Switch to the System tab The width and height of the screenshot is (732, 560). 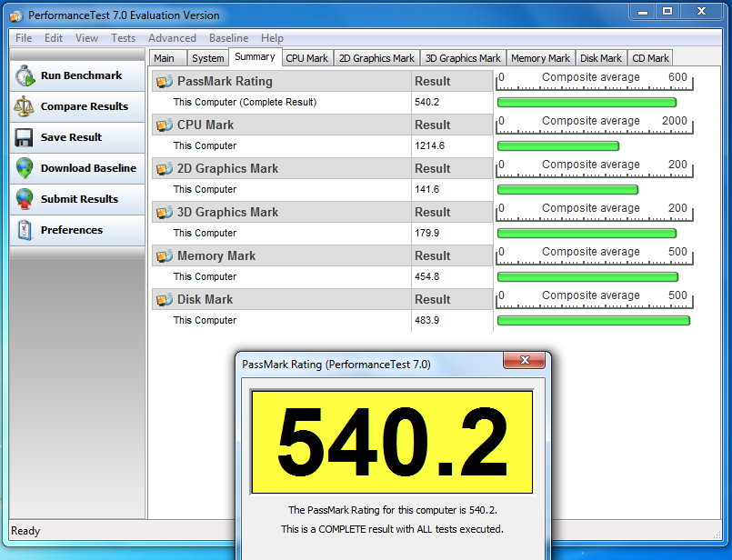click(207, 58)
